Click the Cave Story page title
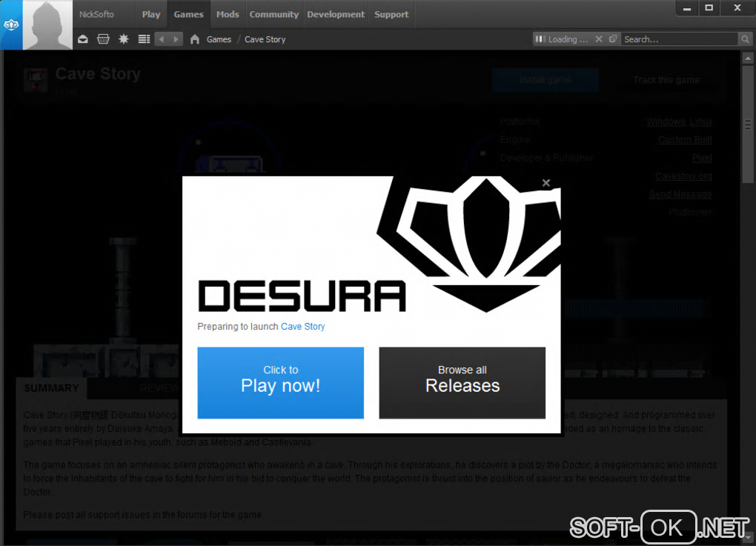Image resolution: width=756 pixels, height=546 pixels. pos(98,74)
